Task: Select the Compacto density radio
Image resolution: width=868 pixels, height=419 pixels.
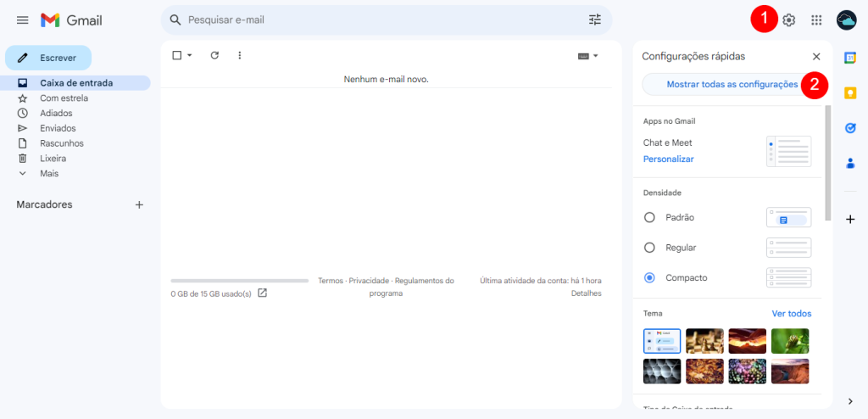Action: (650, 277)
